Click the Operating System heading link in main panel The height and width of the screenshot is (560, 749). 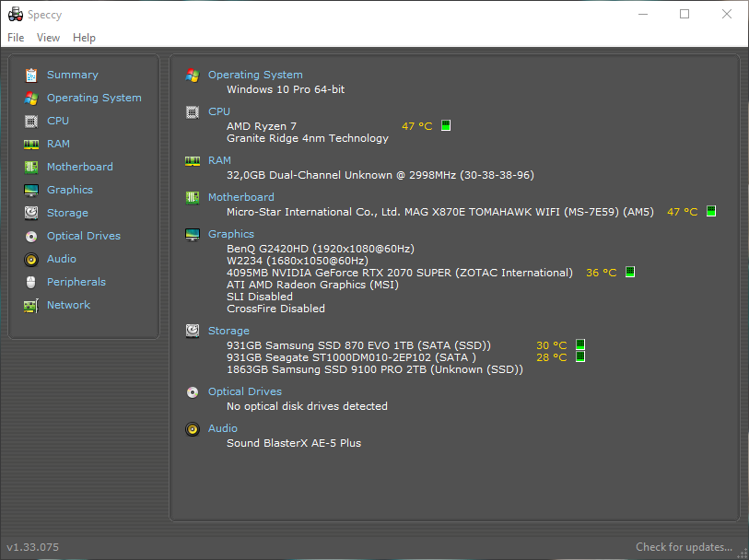[x=255, y=75]
